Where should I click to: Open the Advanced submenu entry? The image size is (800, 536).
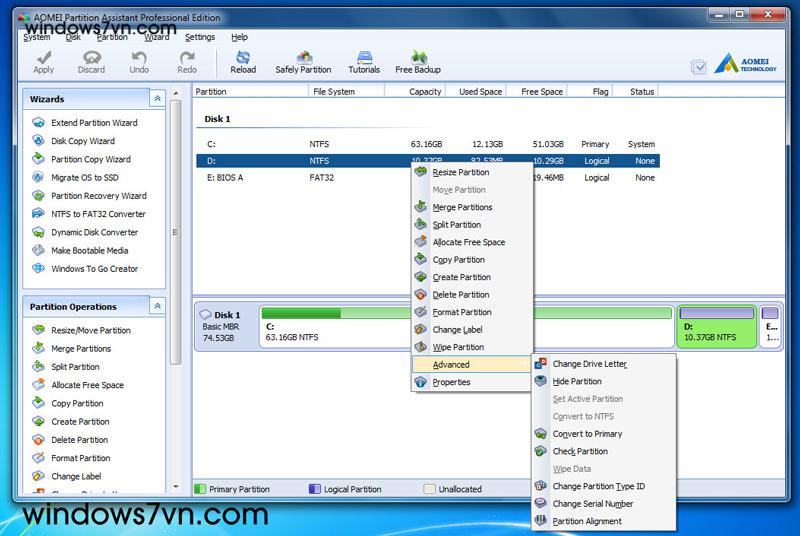(471, 365)
